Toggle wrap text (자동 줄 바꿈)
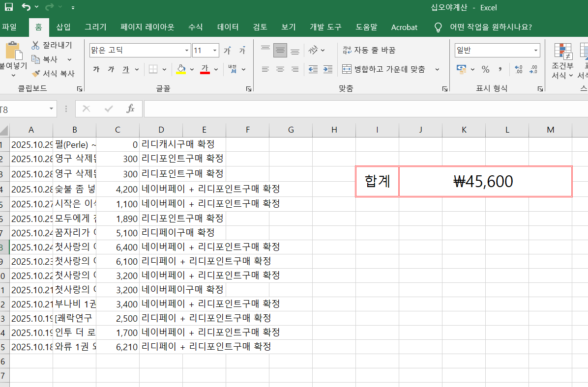The height and width of the screenshot is (387, 588). pos(369,50)
